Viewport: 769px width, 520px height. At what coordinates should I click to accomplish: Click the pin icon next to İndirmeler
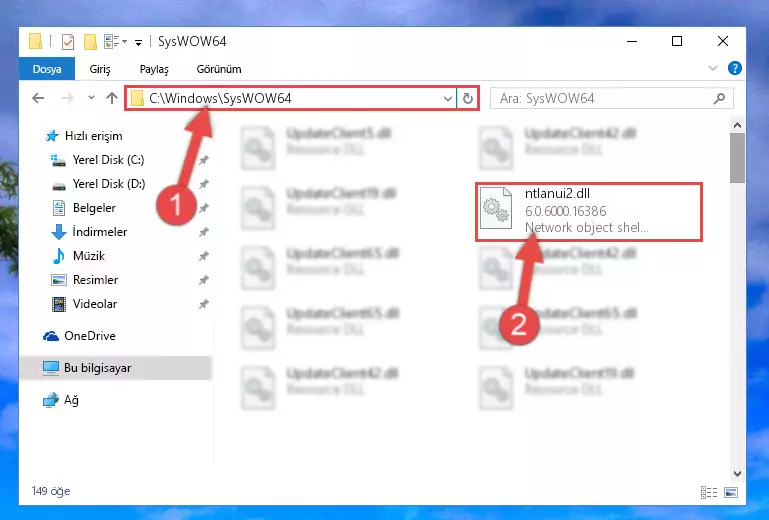click(204, 232)
